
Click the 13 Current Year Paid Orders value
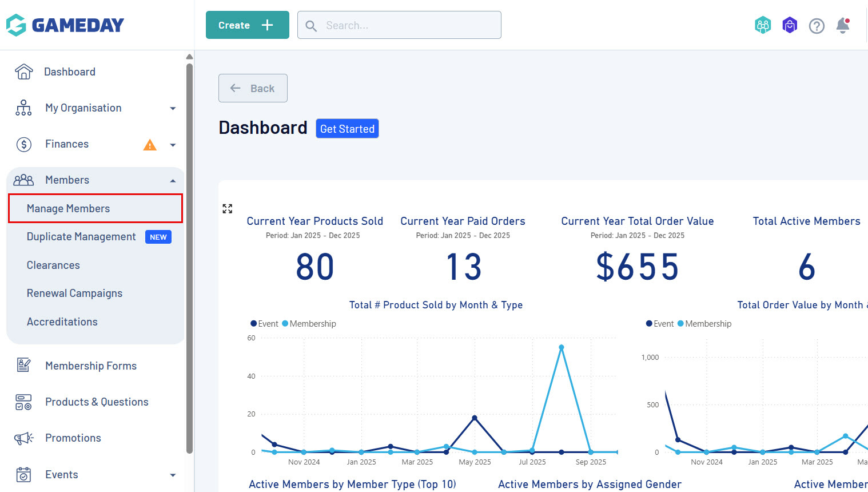[x=464, y=267]
